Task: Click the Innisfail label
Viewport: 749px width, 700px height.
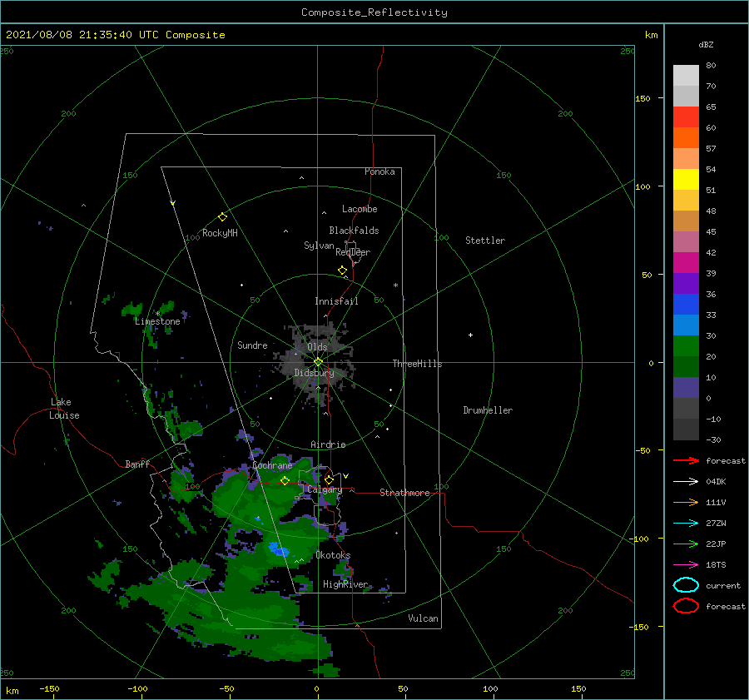Action: 336,301
